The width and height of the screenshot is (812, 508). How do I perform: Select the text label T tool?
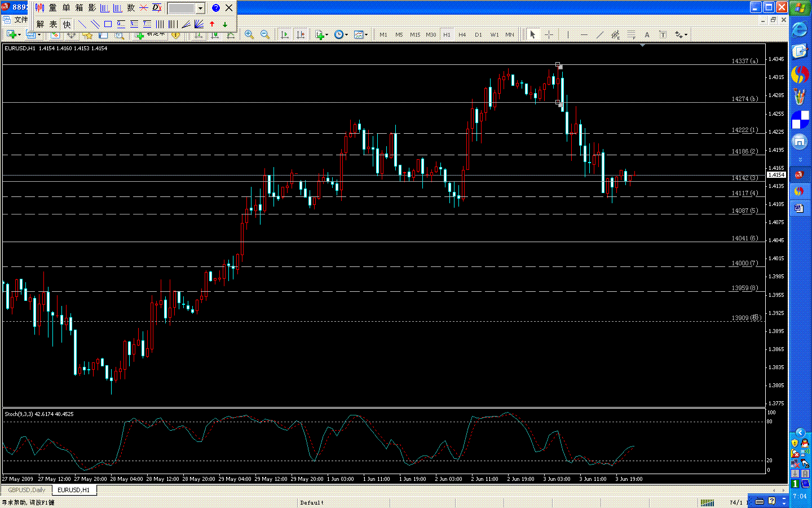coord(663,35)
